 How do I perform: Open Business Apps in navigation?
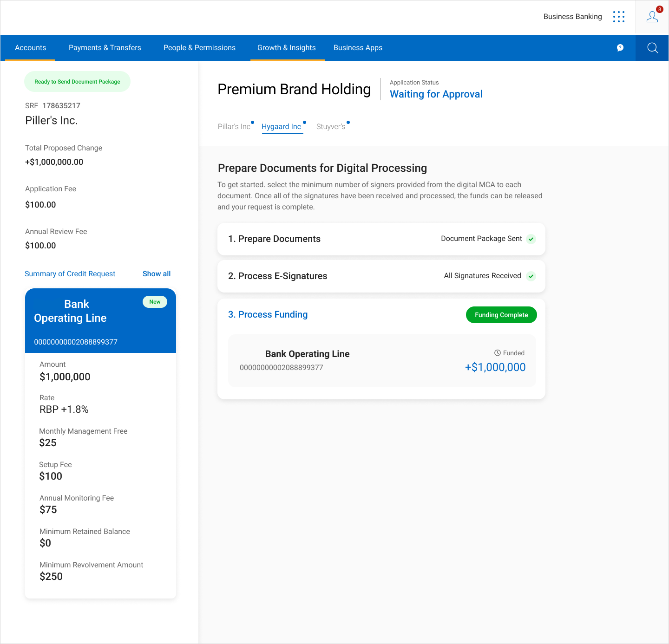[358, 48]
